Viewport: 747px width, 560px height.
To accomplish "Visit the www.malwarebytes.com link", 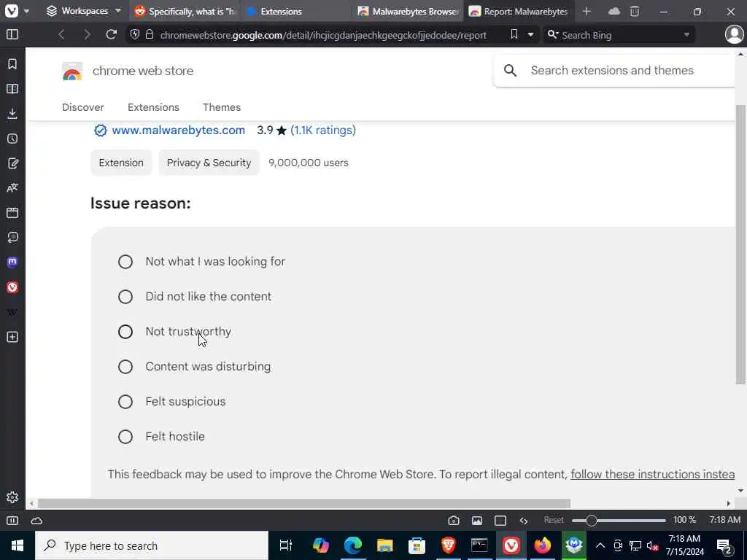I will [x=178, y=131].
